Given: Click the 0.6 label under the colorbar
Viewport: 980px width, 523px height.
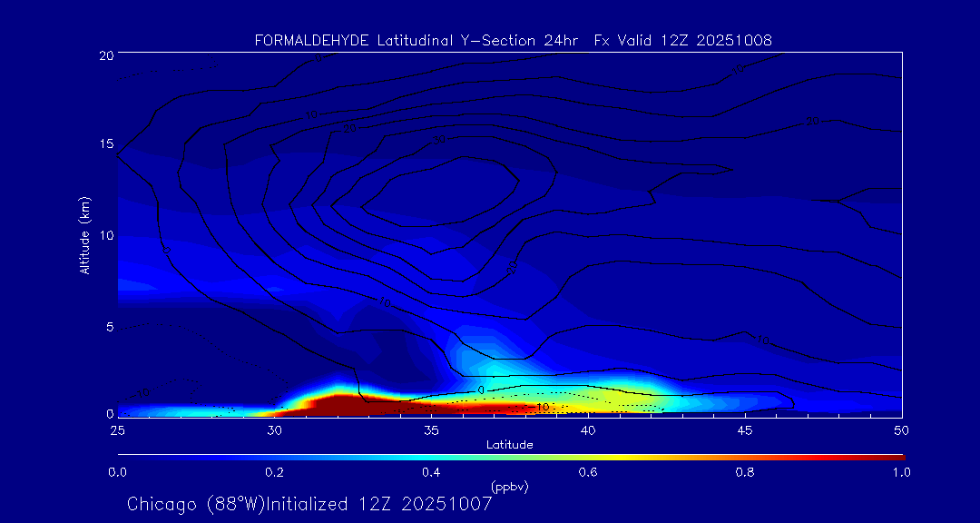Looking at the screenshot, I should pos(588,472).
